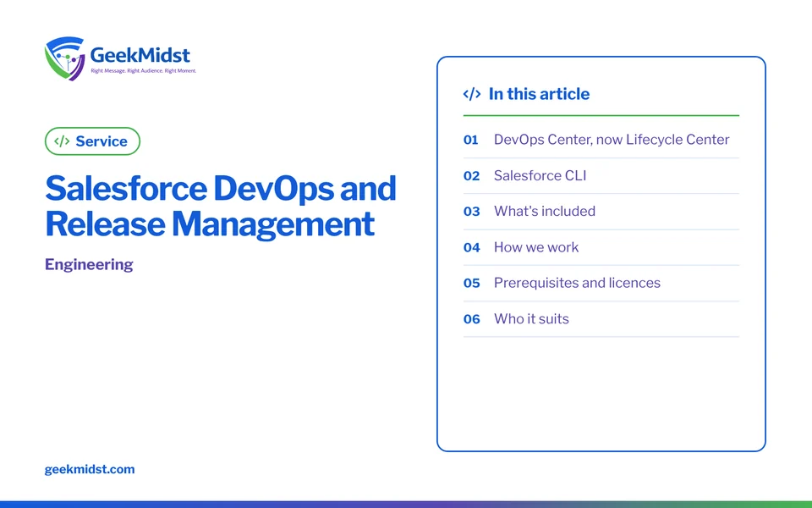The height and width of the screenshot is (508, 812).
Task: Click the code icon in Service badge
Action: coord(62,141)
